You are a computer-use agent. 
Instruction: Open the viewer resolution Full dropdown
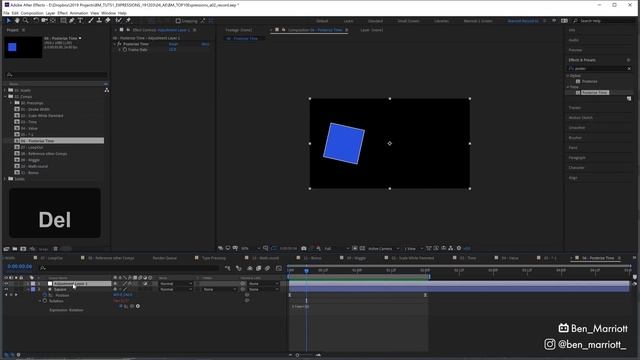337,248
